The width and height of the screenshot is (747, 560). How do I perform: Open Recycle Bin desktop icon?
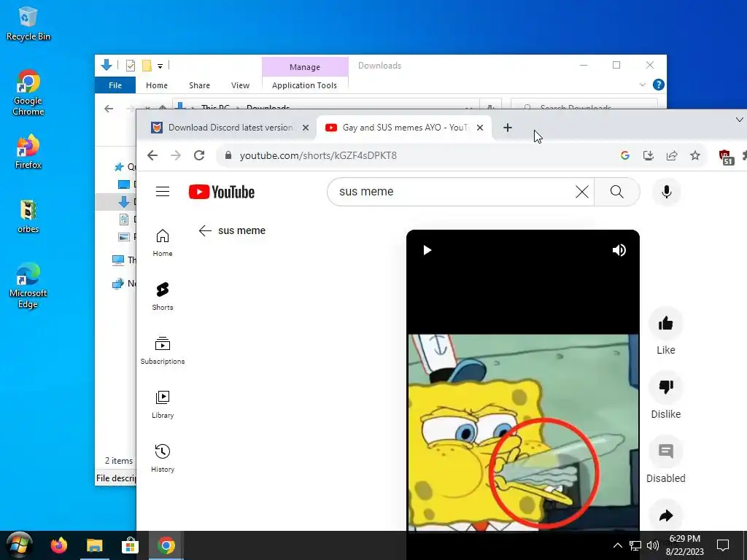click(28, 24)
